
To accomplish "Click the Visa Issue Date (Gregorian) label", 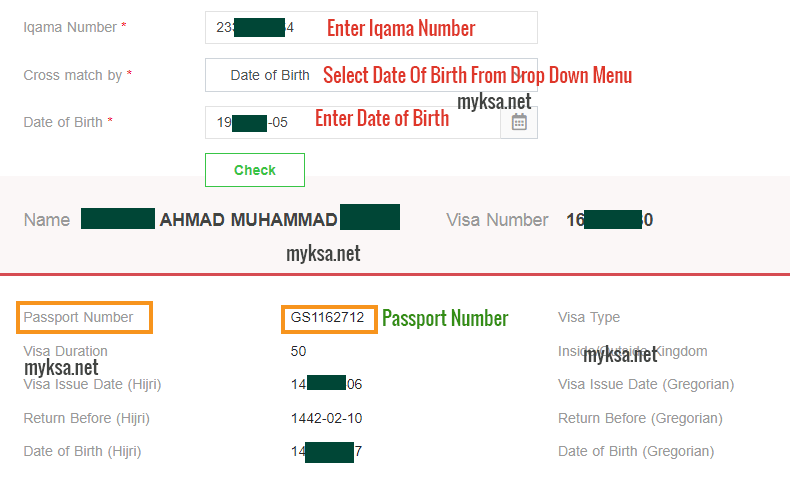I will click(646, 384).
